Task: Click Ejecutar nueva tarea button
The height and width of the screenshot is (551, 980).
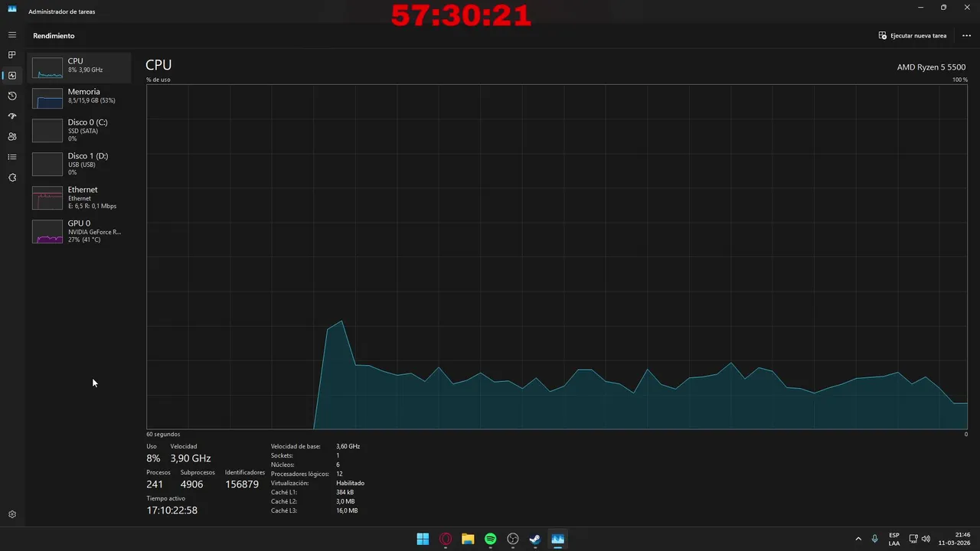Action: click(913, 35)
